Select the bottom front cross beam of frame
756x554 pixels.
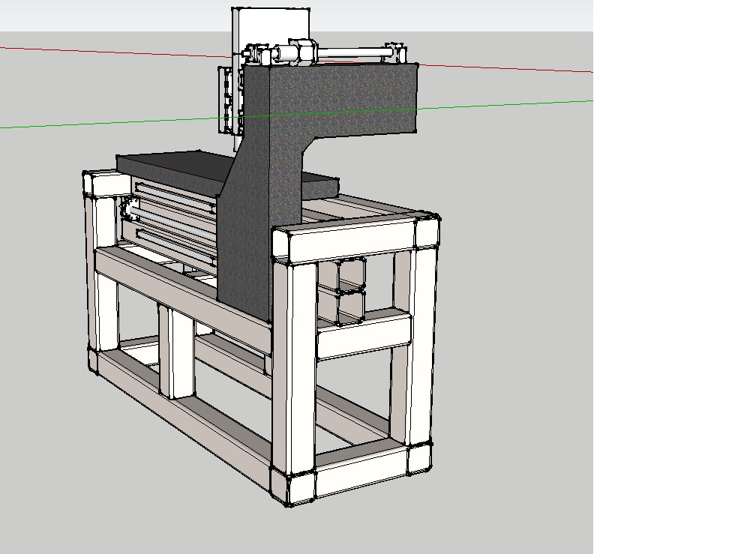point(361,472)
